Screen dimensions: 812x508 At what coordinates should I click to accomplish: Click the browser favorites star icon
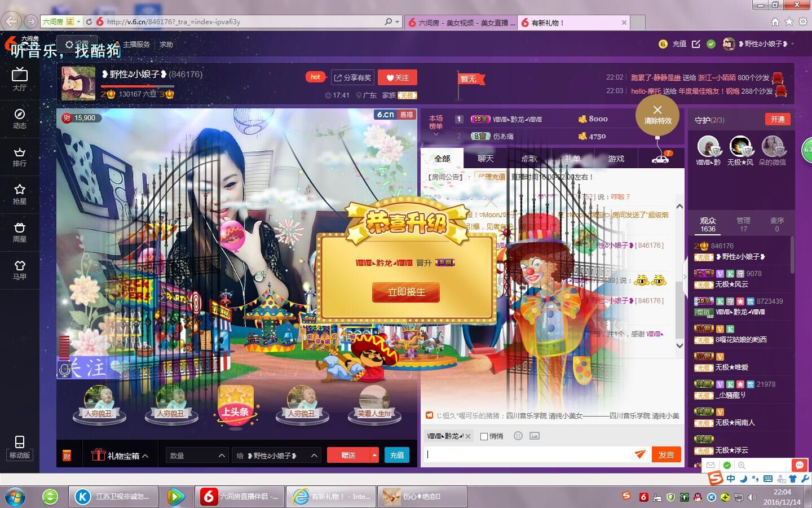[x=789, y=22]
